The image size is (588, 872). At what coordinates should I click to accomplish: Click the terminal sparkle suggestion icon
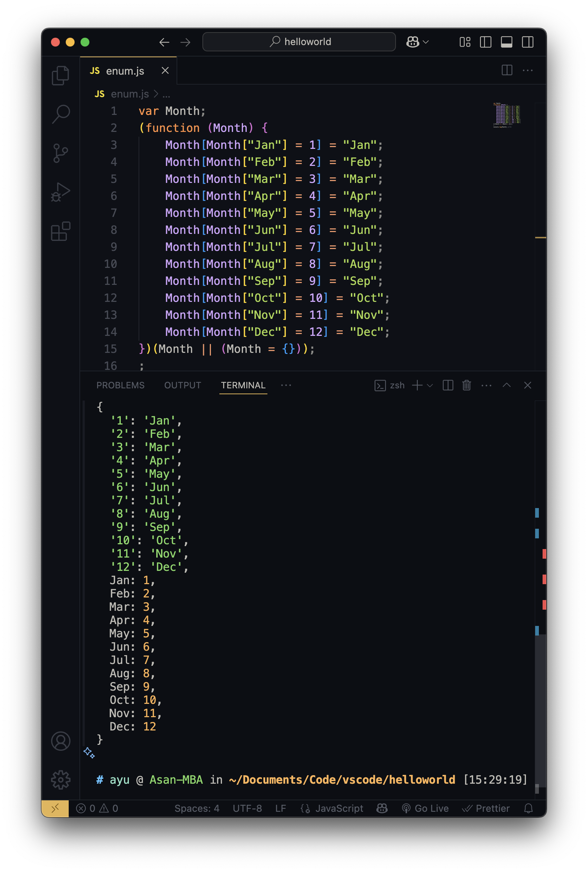[x=89, y=752]
